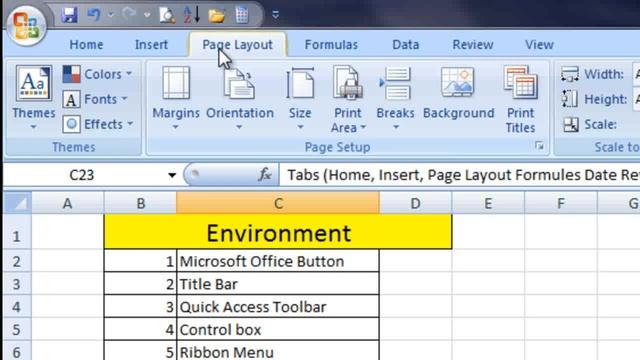This screenshot has width=640, height=360.
Task: Expand theme Effects dropdown
Action: (98, 124)
